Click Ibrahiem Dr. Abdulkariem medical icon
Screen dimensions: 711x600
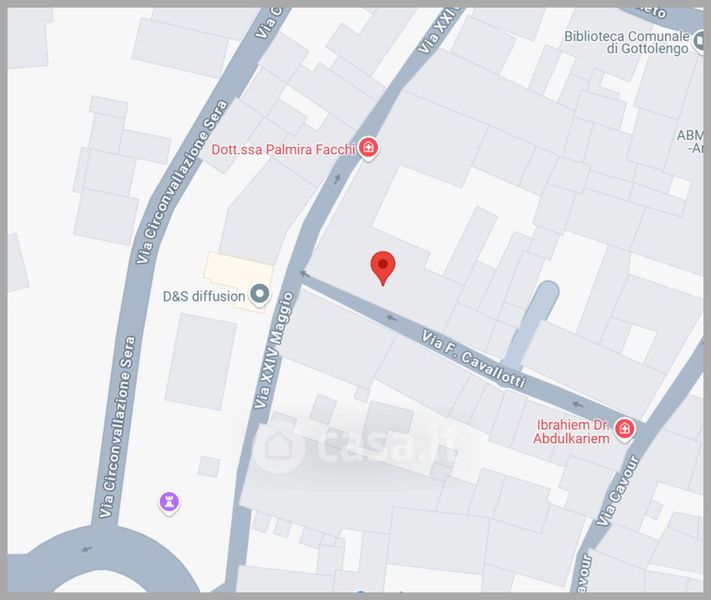624,429
